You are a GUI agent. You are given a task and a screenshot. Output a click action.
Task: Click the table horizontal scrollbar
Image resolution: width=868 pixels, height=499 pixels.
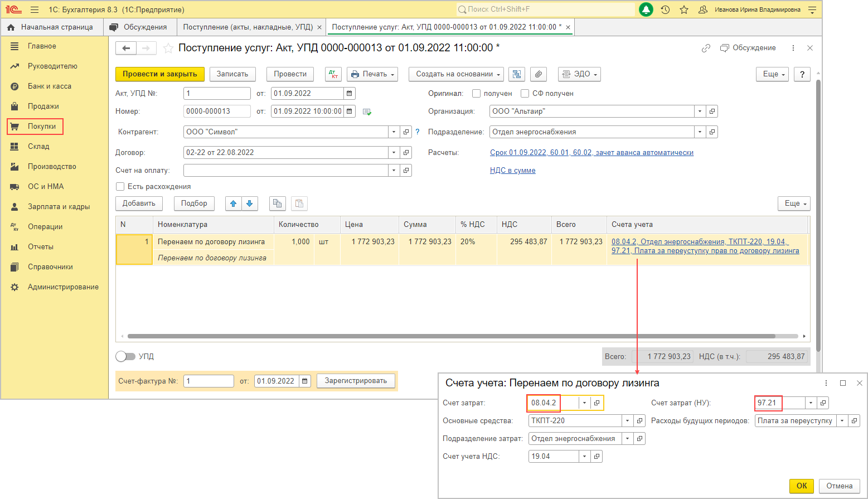pyautogui.click(x=451, y=336)
